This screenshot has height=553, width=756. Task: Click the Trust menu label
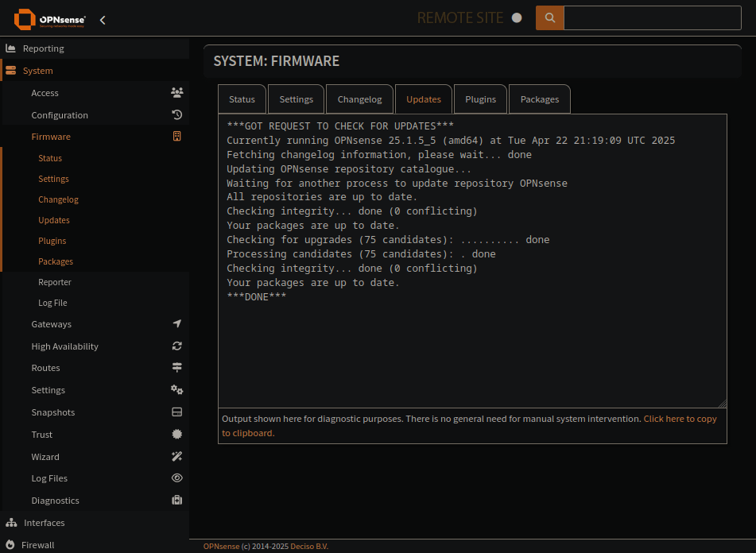[x=42, y=435]
